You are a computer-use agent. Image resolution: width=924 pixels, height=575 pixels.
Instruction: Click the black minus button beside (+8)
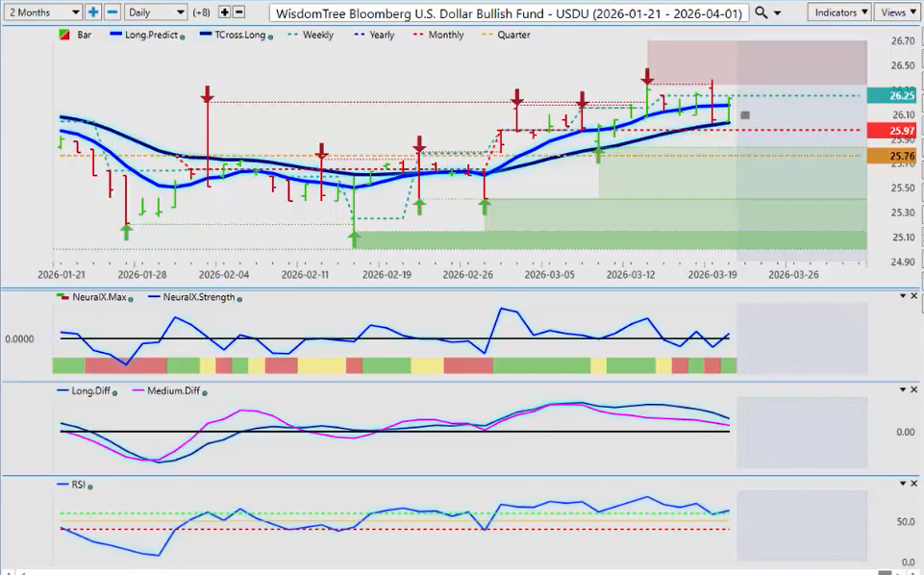tap(239, 12)
